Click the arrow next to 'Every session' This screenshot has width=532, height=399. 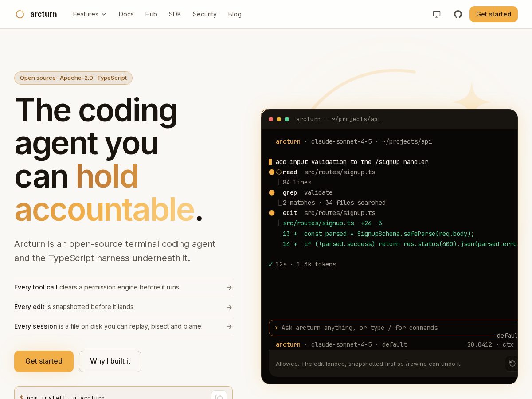tap(229, 327)
